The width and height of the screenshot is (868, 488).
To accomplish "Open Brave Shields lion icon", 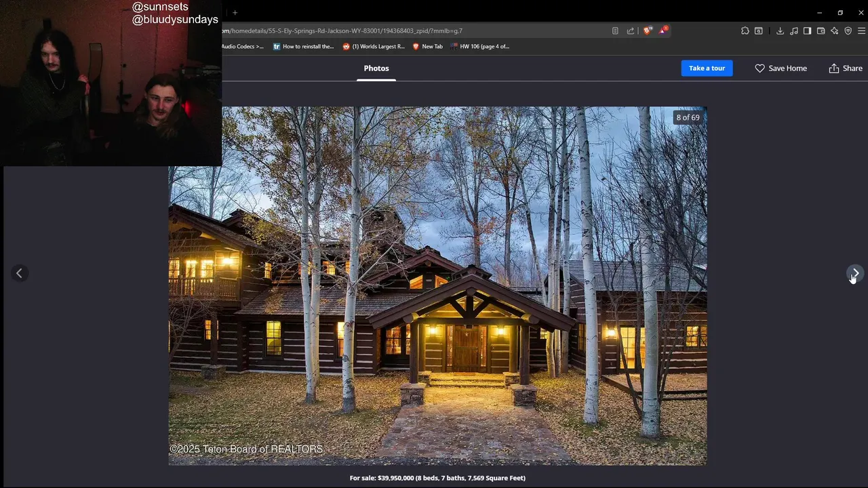I will (x=647, y=30).
